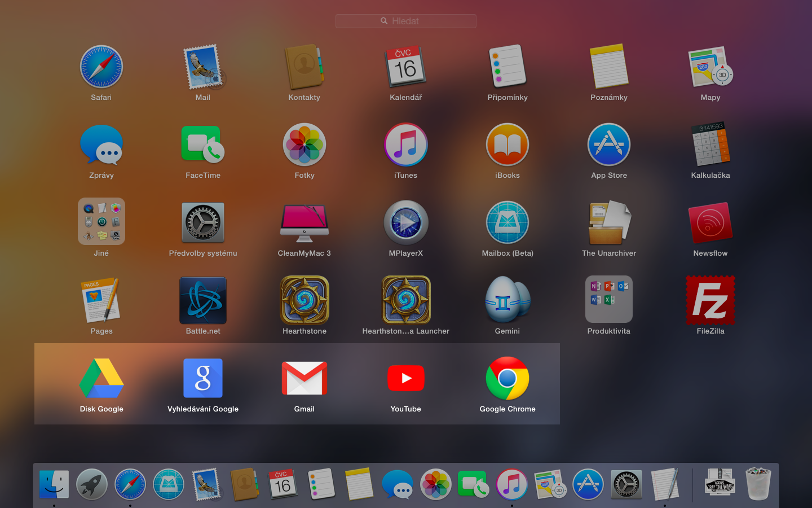Launch Připomínky from the Launchpad grid
Viewport: 812px width, 508px height.
(507, 67)
